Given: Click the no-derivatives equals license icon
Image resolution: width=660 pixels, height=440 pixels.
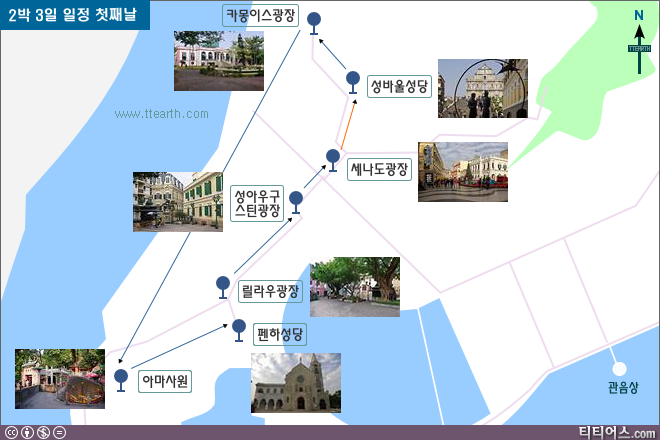Looking at the screenshot, I should click(59, 432).
